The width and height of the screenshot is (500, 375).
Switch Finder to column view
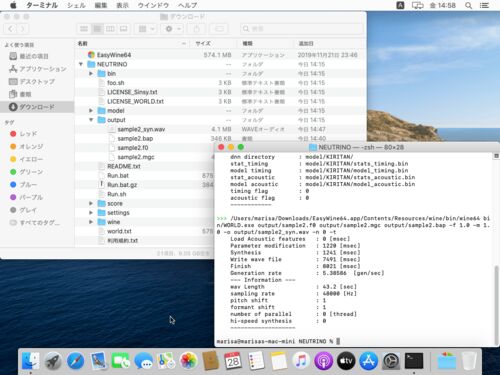pyautogui.click(x=110, y=29)
